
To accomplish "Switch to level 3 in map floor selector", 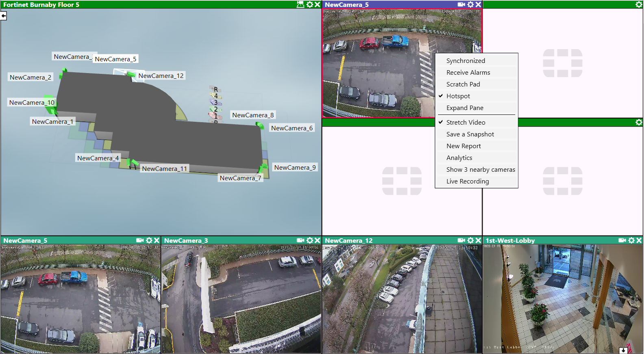I will [216, 103].
